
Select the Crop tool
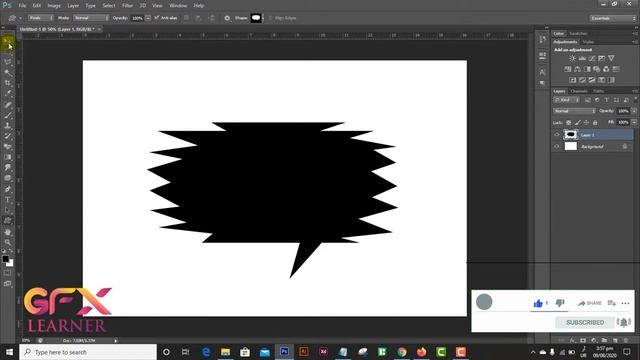[8, 83]
